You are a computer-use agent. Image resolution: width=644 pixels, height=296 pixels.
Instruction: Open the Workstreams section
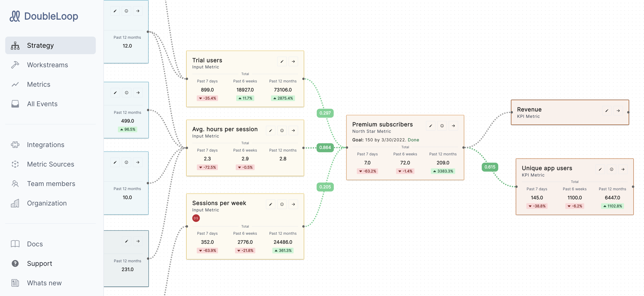(x=47, y=65)
